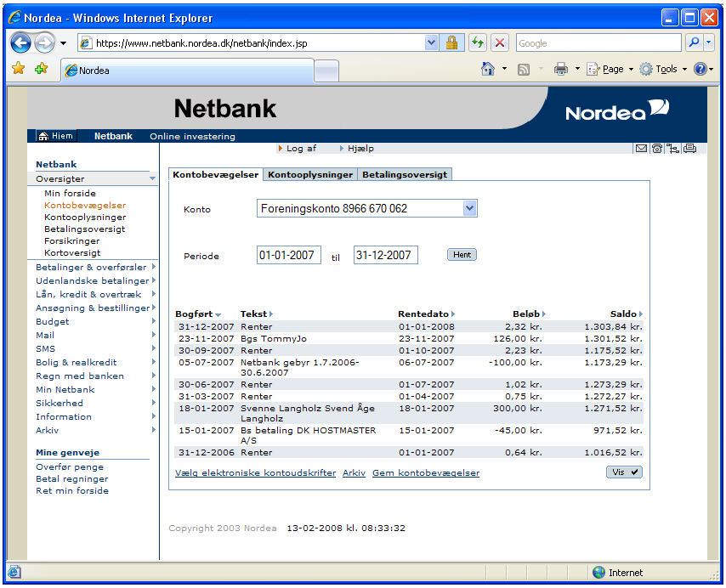Click the padlock security icon
Screen dimensions: 726x588
[451, 43]
